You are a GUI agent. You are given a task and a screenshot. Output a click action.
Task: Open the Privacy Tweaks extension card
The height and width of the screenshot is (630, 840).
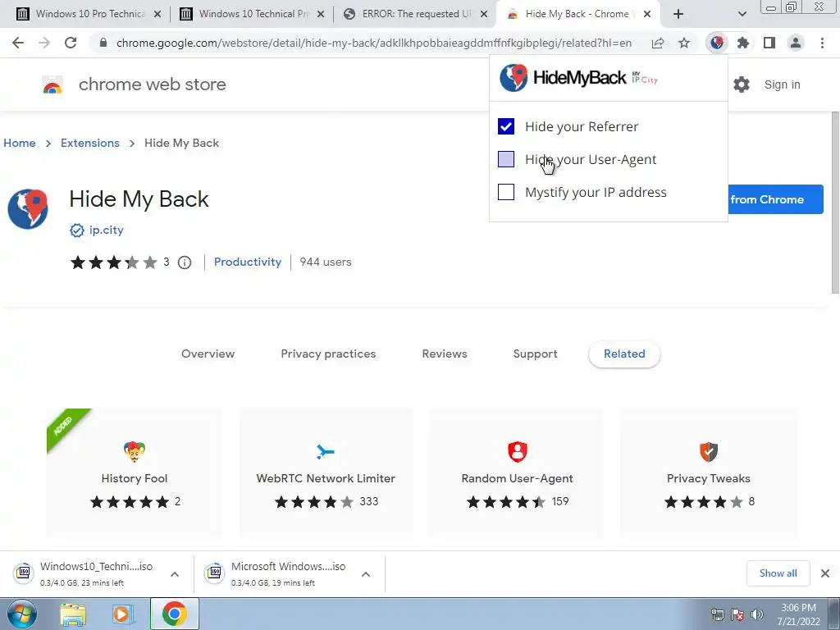coord(708,472)
